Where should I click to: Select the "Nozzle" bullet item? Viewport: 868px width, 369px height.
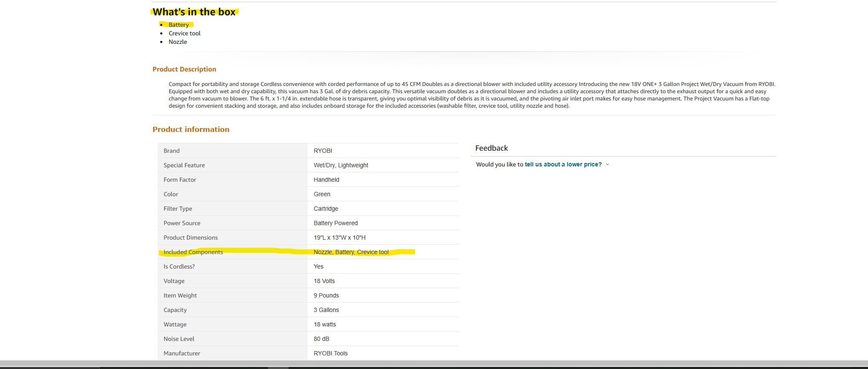178,42
